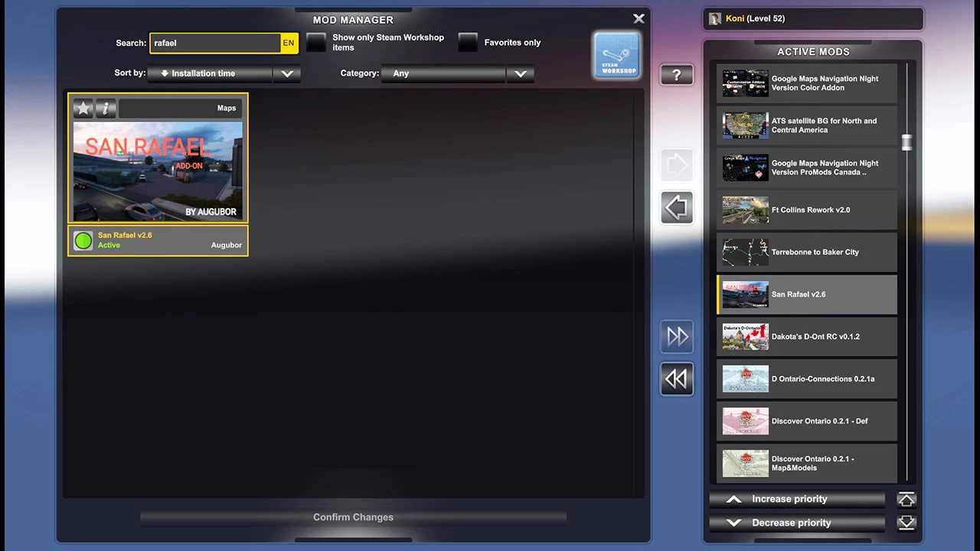Toggle the Favorites only checkbox
980x551 pixels.
point(468,43)
